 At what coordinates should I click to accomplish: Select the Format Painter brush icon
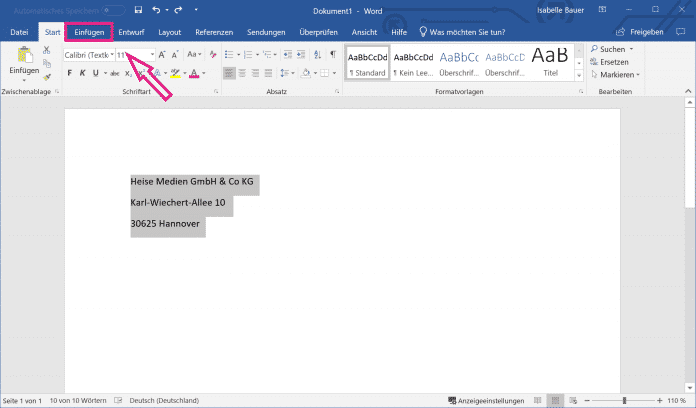[x=47, y=75]
